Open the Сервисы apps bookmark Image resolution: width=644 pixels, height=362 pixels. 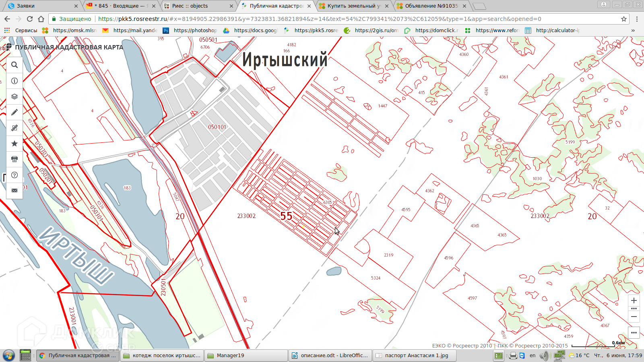(x=21, y=30)
